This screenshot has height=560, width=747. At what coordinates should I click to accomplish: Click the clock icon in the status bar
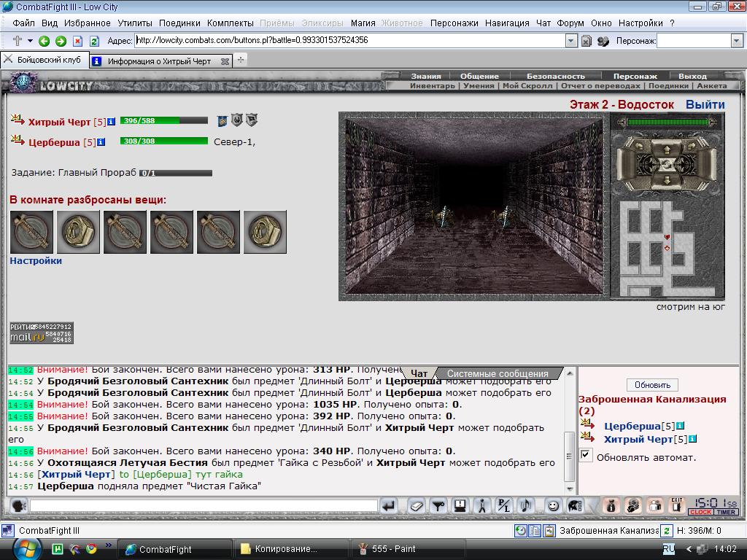520,531
